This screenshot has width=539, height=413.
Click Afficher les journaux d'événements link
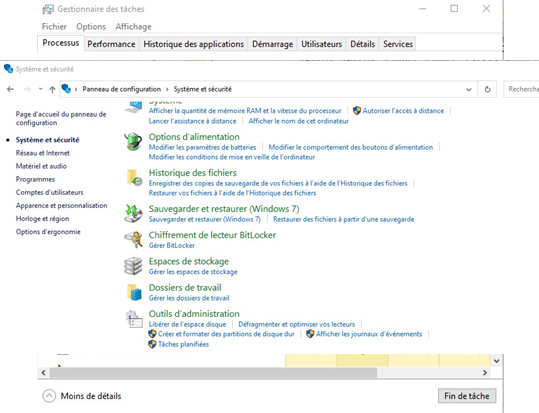pos(368,334)
